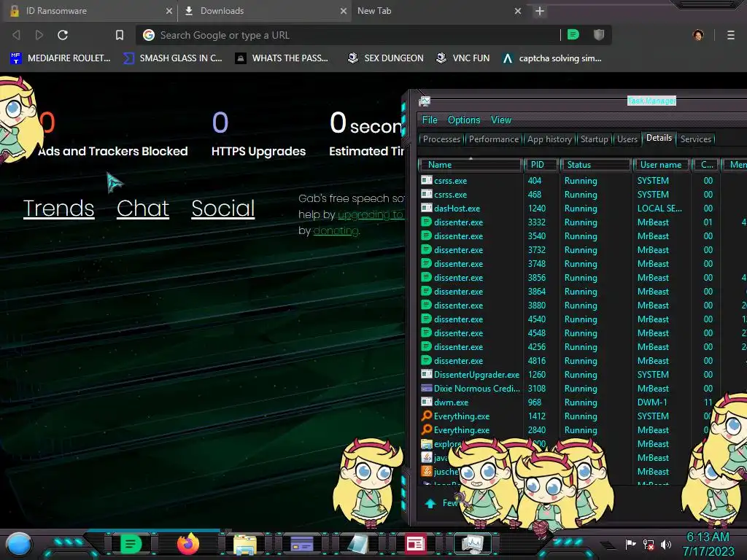
Task: Sort by the User name column header
Action: [x=662, y=165]
